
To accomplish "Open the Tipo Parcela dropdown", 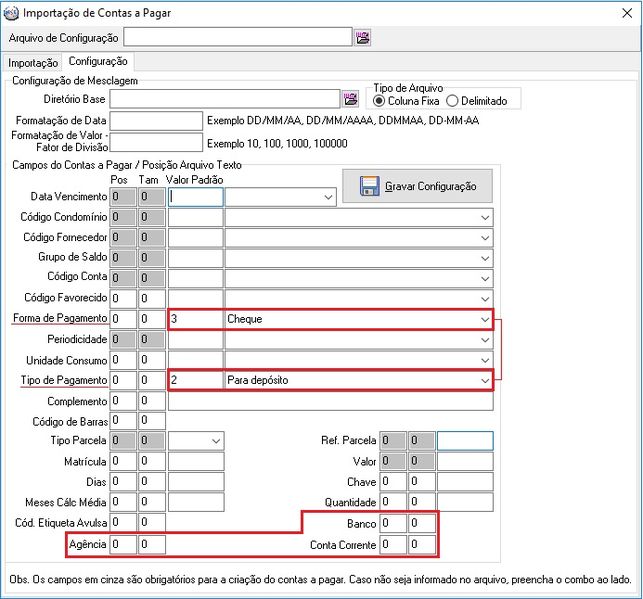I will 215,441.
